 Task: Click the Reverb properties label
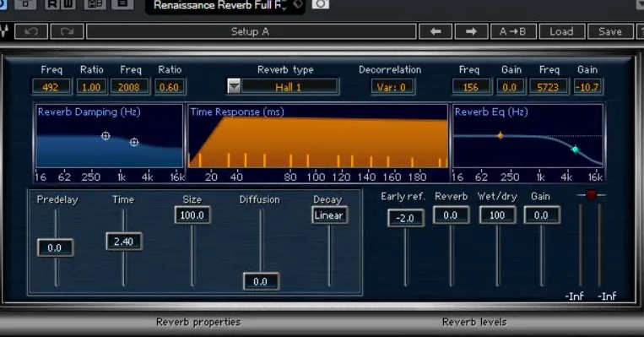click(198, 322)
